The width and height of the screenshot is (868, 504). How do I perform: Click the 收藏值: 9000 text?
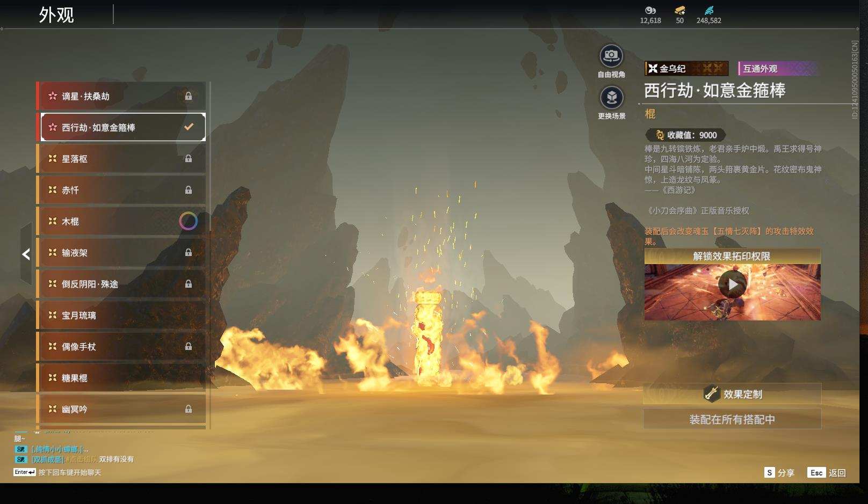[692, 135]
